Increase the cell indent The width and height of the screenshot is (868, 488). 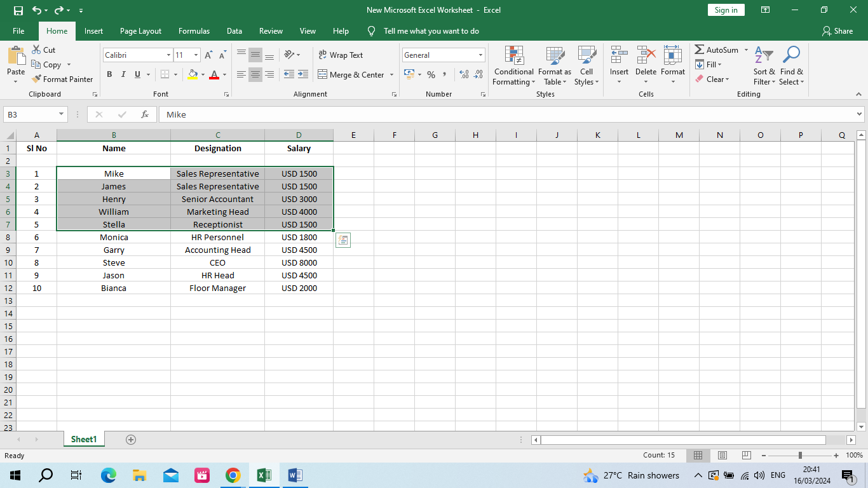coord(303,74)
